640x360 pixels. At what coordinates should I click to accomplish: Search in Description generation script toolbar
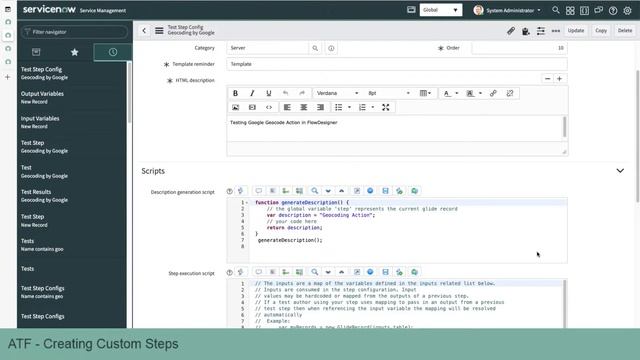314,191
